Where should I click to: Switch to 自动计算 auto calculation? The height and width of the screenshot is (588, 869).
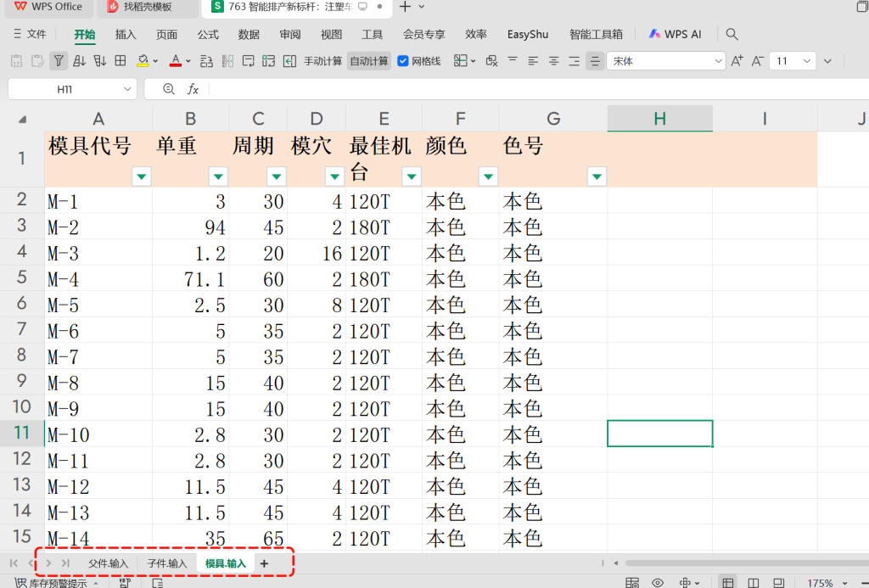pos(369,61)
